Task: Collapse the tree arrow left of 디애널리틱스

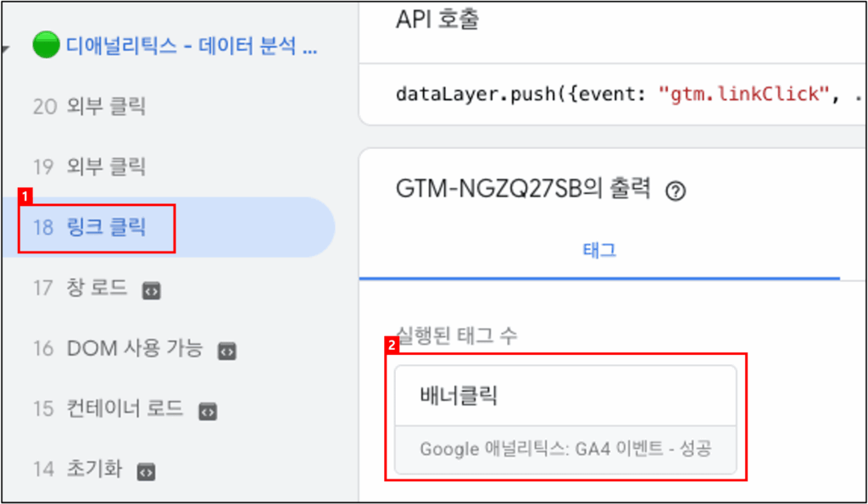Action: [6, 49]
